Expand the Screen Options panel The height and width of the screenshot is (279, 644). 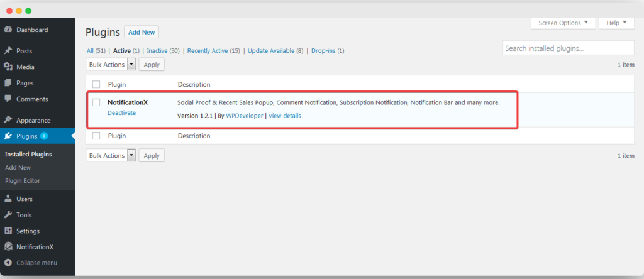click(563, 23)
